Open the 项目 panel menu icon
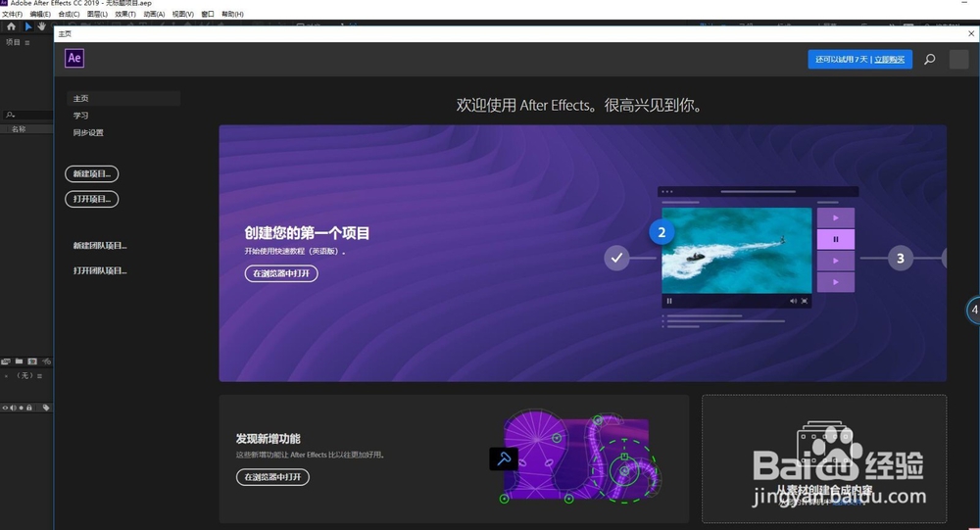Viewport: 980px width, 530px height. 26,42
